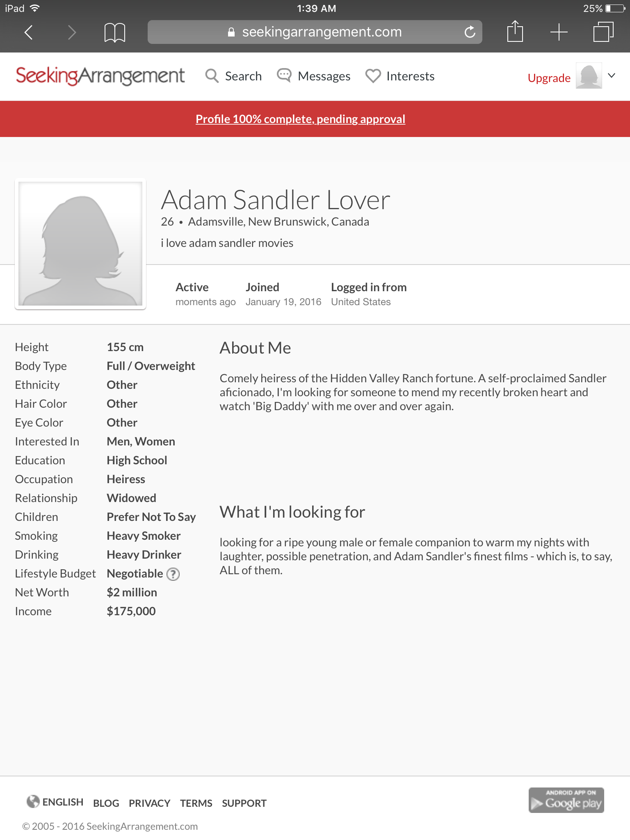Open the SUPPORT footer link

(x=244, y=803)
